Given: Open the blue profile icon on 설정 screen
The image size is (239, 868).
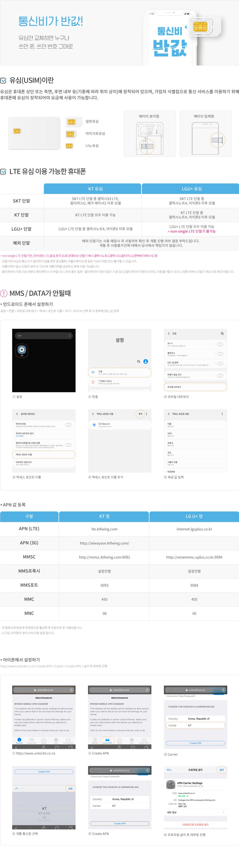Looking at the screenshot, I should 146,362.
